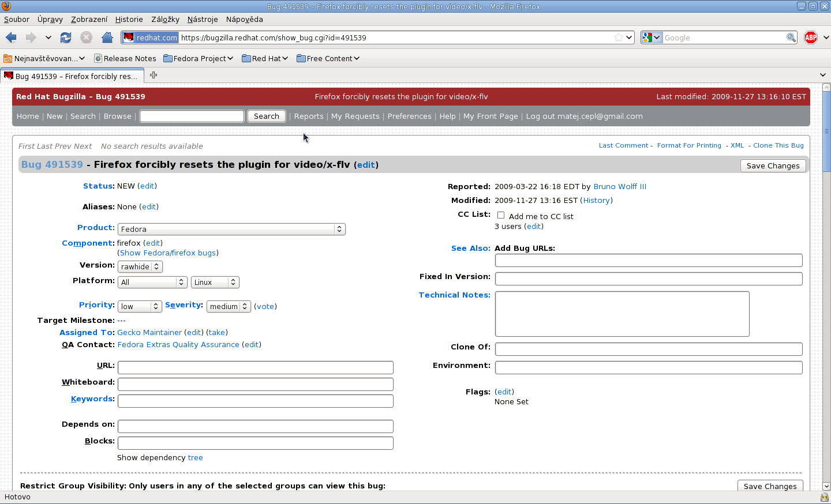Select the Bug 491539 browser tab
Screen dimensions: 831x504
tap(72, 76)
